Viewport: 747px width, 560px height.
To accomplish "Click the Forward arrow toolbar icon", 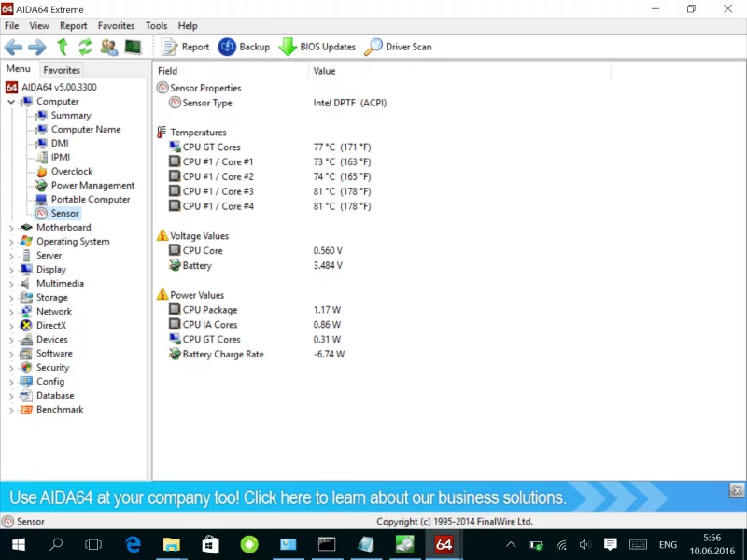I will pos(37,47).
